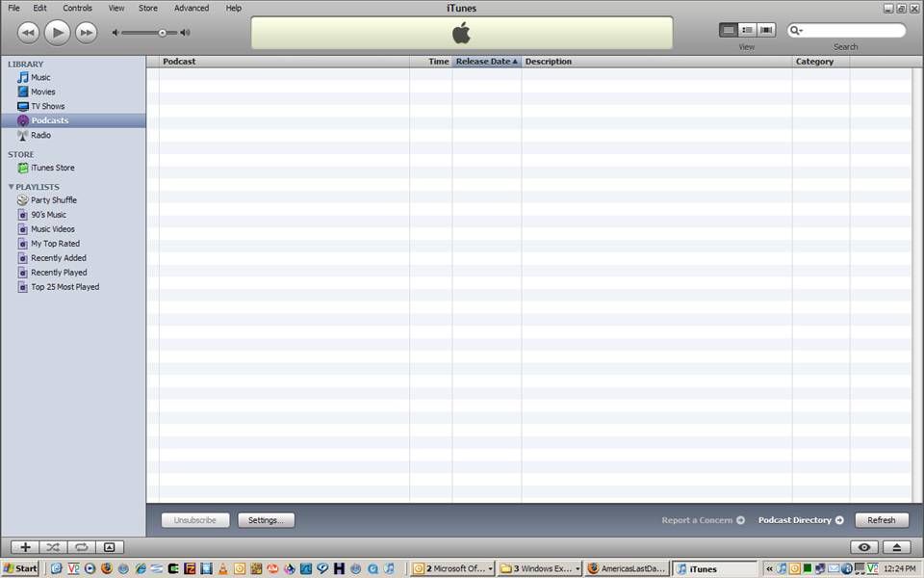Sort by the Podcast column header
The height and width of the screenshot is (578, 924).
(284, 62)
